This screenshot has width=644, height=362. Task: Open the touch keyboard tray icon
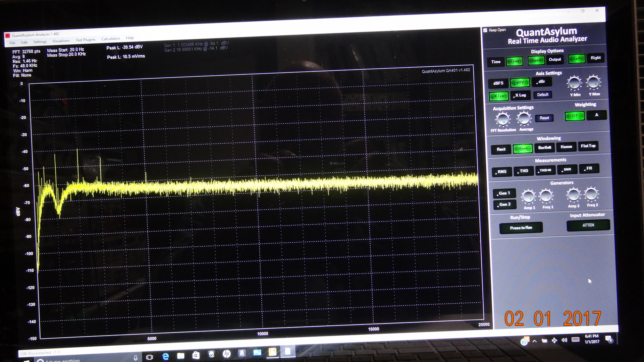[x=576, y=340]
